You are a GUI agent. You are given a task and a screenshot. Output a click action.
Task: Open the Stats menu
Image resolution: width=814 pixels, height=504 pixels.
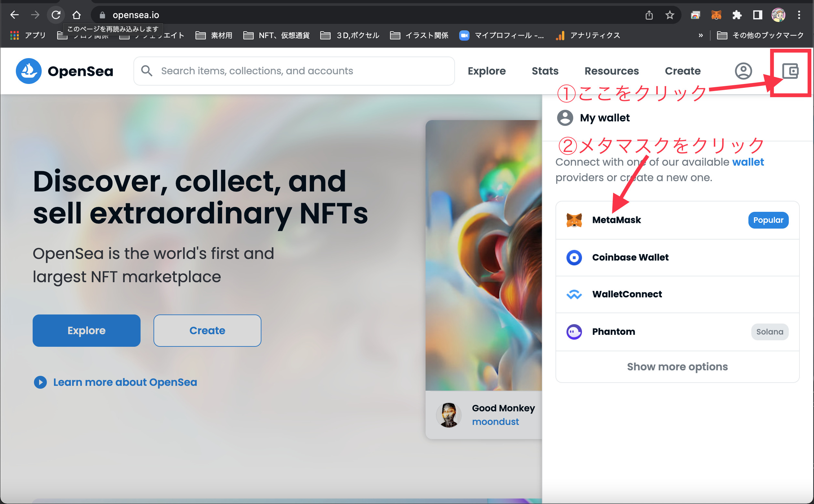point(545,71)
